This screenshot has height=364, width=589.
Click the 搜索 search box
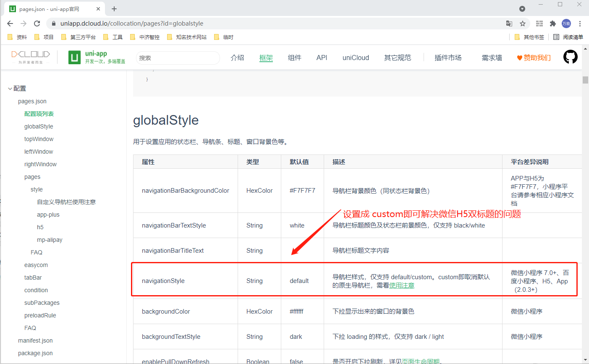tap(177, 58)
